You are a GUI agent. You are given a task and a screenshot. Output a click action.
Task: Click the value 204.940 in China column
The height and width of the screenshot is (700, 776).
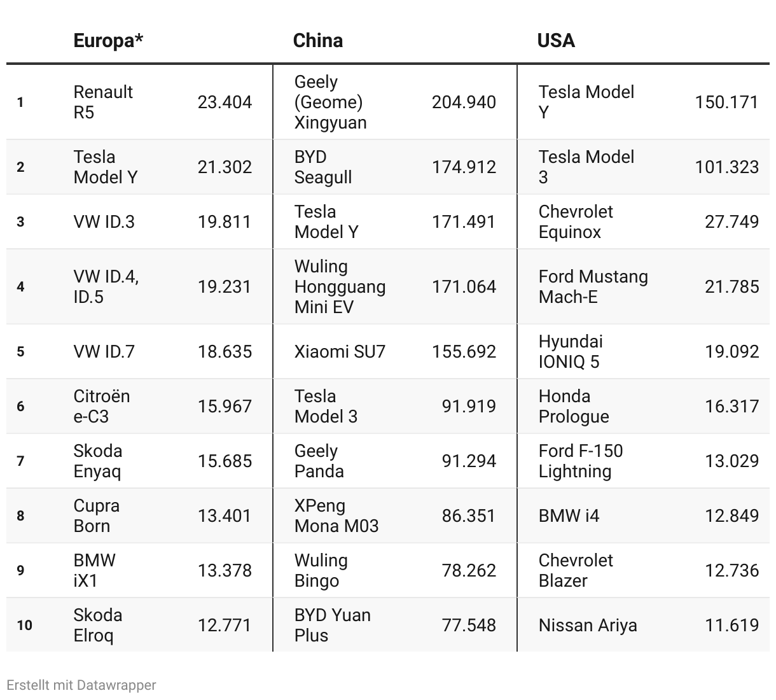(x=464, y=102)
